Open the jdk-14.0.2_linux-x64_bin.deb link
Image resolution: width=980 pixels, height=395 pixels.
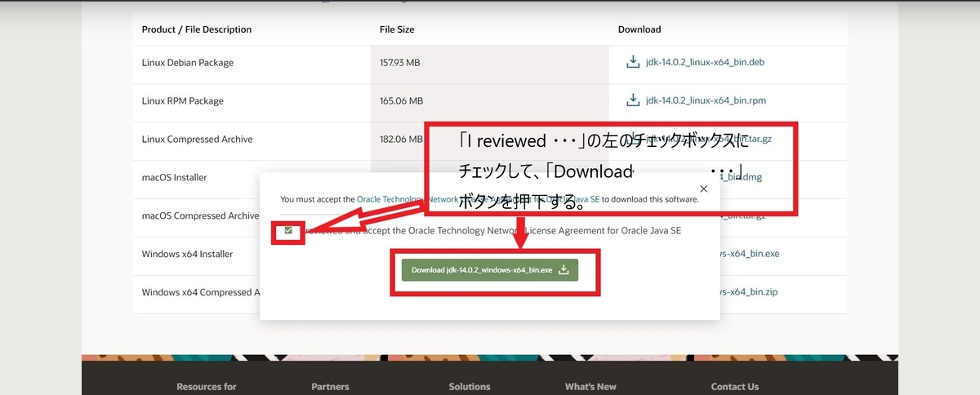pyautogui.click(x=705, y=62)
